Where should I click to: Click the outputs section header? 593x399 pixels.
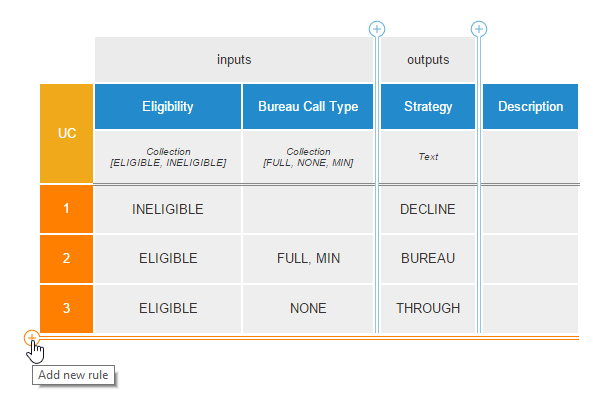pyautogui.click(x=428, y=60)
